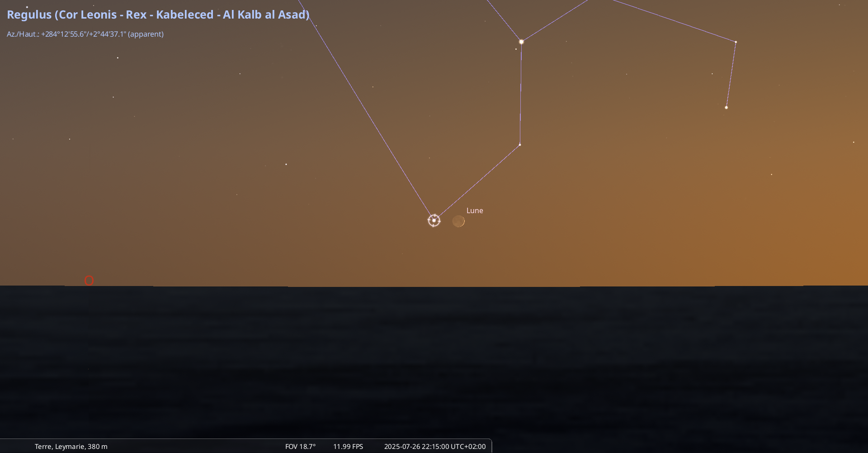Viewport: 868px width, 453px height.
Task: Click the red circle marker near the horizon
Action: tap(89, 281)
